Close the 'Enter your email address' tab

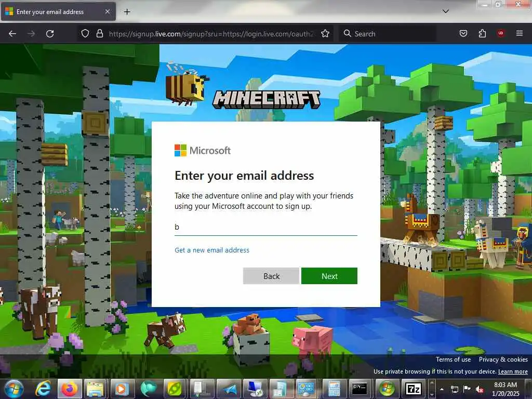point(107,11)
